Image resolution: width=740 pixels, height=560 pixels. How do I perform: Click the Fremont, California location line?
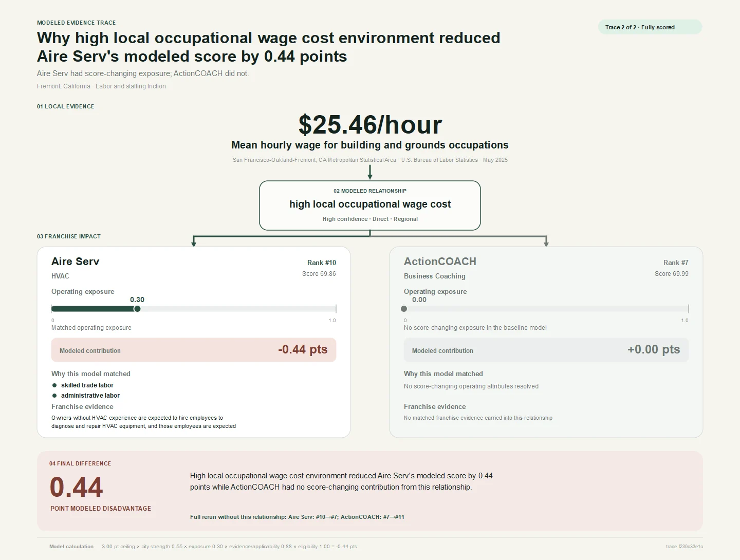[101, 86]
